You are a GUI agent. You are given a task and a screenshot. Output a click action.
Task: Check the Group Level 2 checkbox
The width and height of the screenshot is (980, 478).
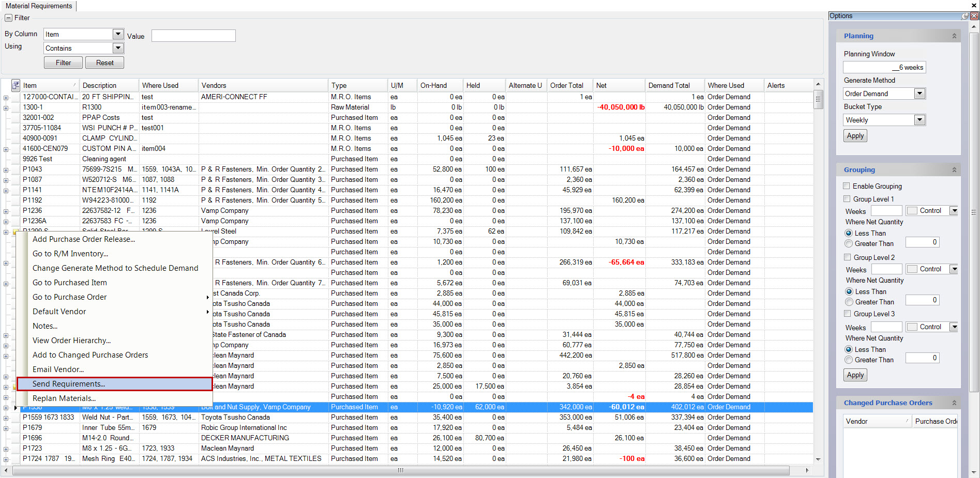pyautogui.click(x=847, y=257)
